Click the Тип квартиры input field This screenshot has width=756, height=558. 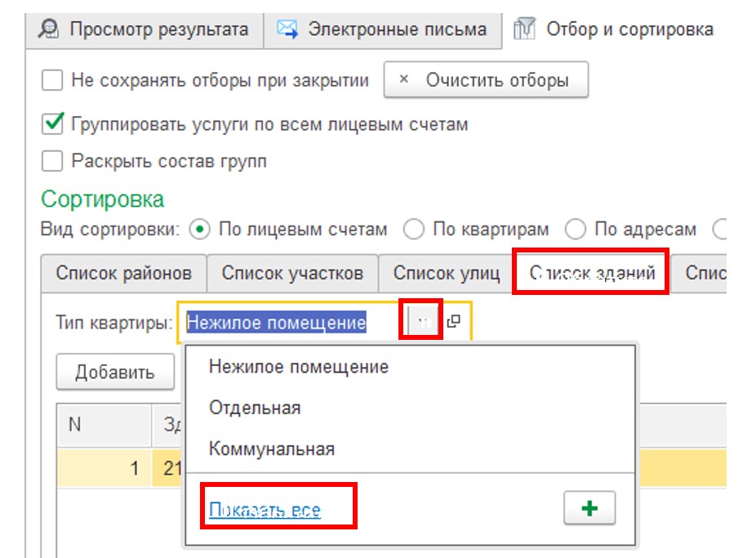click(x=292, y=322)
